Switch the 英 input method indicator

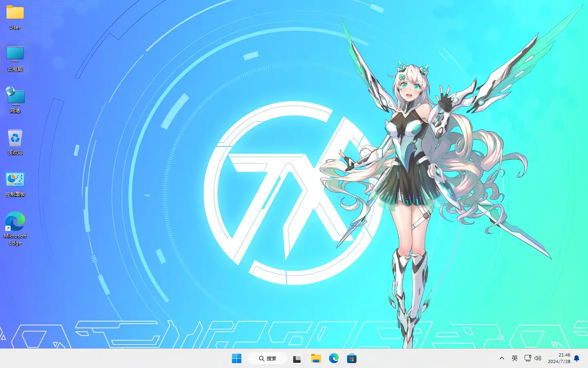514,359
